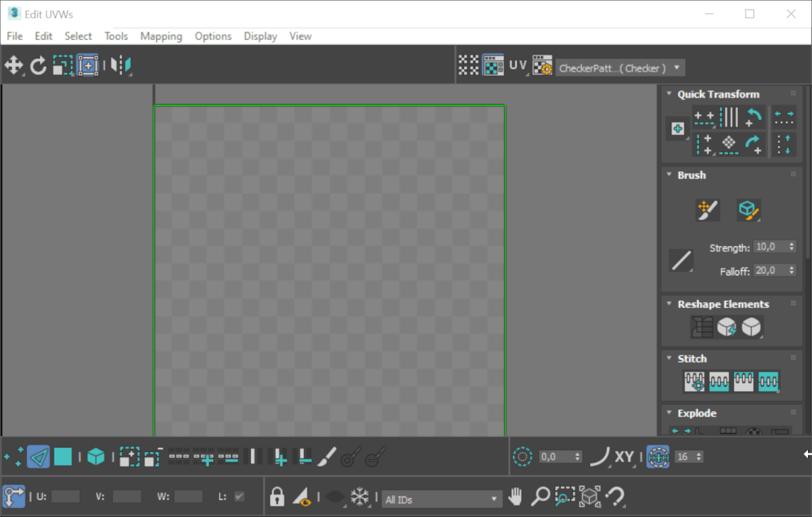Click Linear Align vertical bars icon

728,118
